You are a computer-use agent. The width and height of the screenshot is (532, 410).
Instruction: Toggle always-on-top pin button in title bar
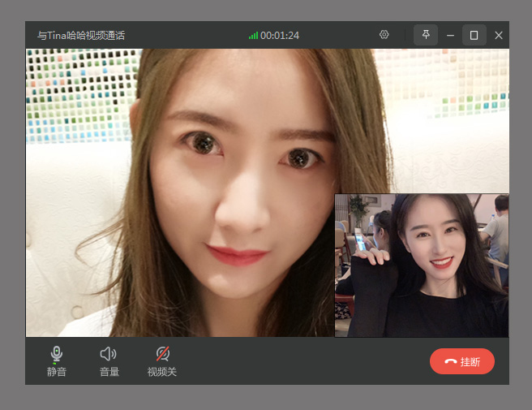click(x=426, y=35)
